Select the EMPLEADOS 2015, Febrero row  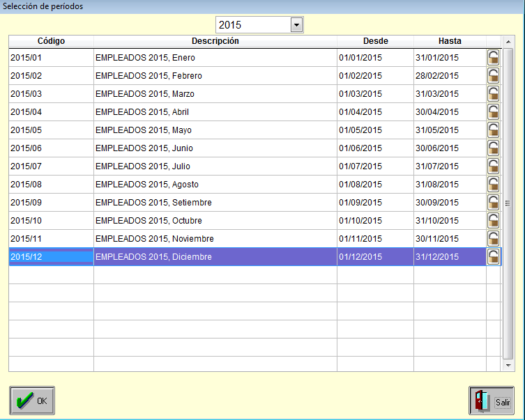(x=215, y=76)
